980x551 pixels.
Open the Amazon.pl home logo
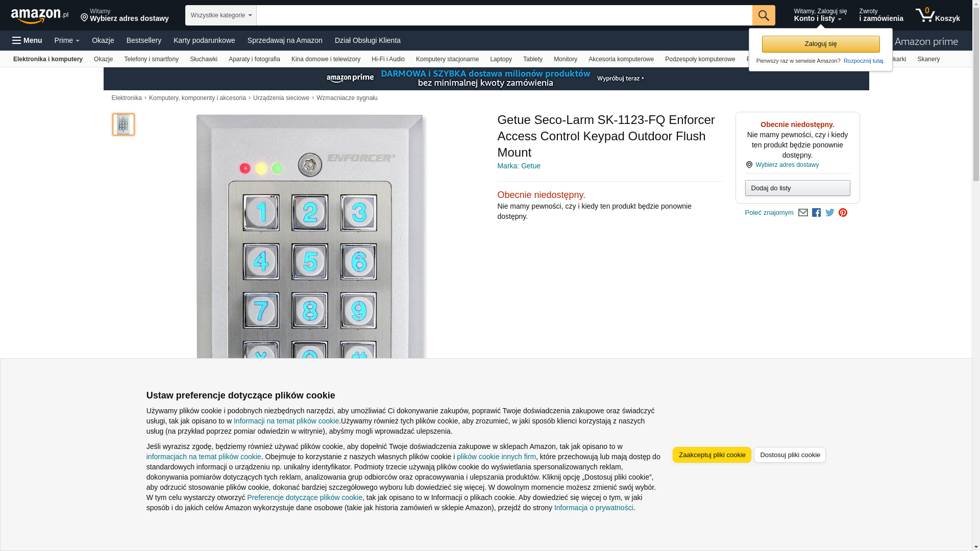pyautogui.click(x=40, y=16)
